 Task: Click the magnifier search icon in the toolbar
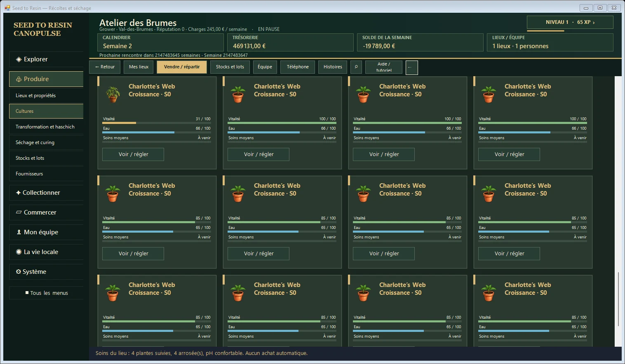tap(356, 67)
